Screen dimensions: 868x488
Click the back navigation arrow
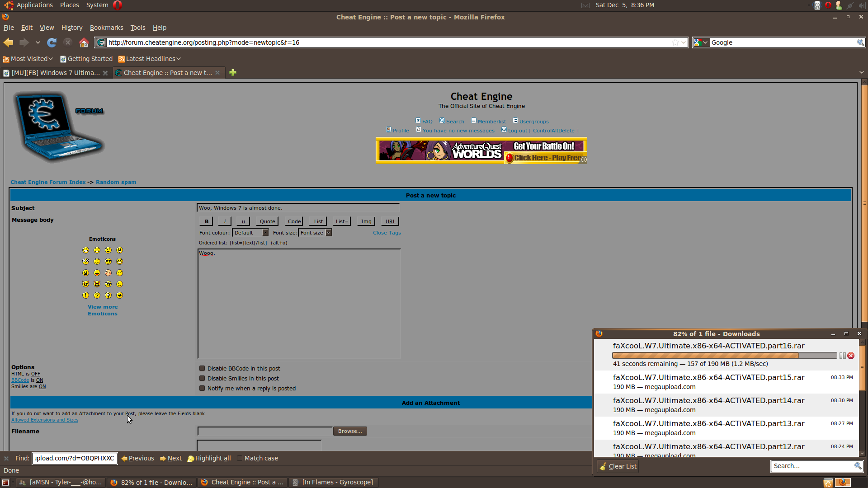tap(8, 42)
